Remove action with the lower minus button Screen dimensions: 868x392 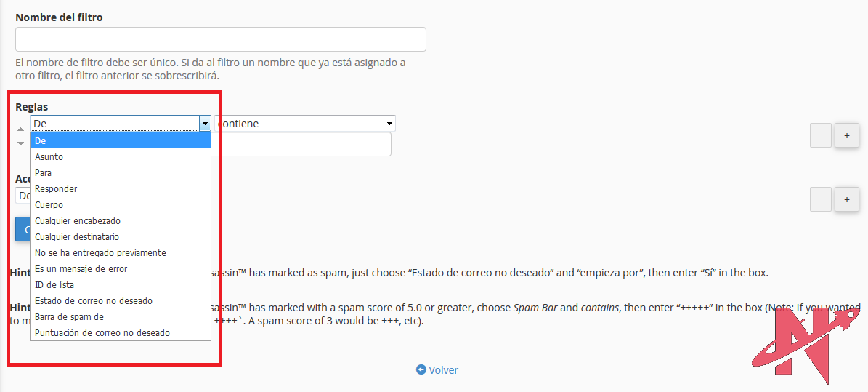coord(820,199)
